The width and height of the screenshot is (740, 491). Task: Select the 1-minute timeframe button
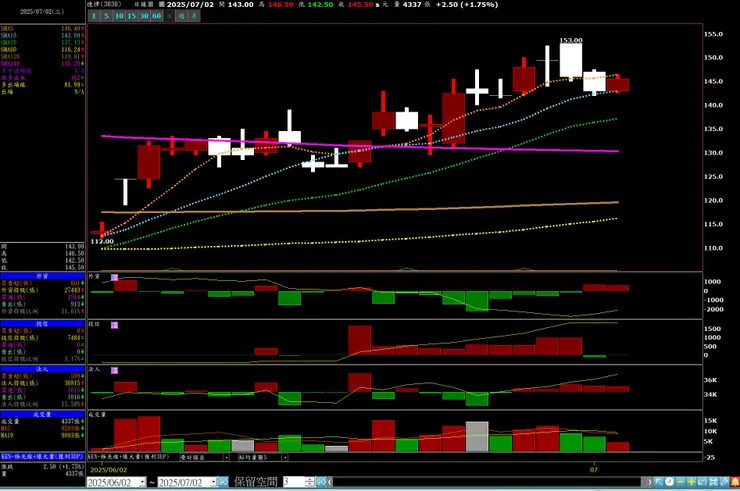pyautogui.click(x=94, y=16)
